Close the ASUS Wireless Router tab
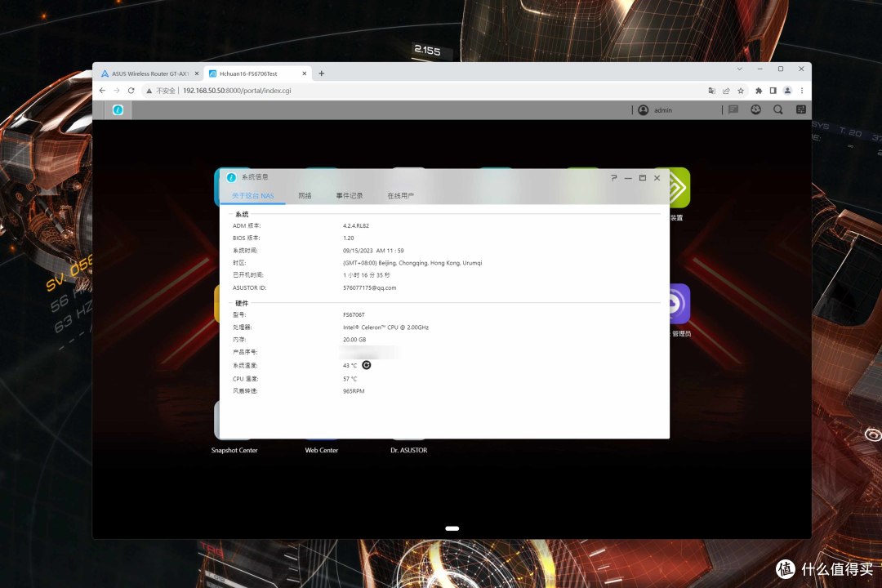 (x=196, y=73)
